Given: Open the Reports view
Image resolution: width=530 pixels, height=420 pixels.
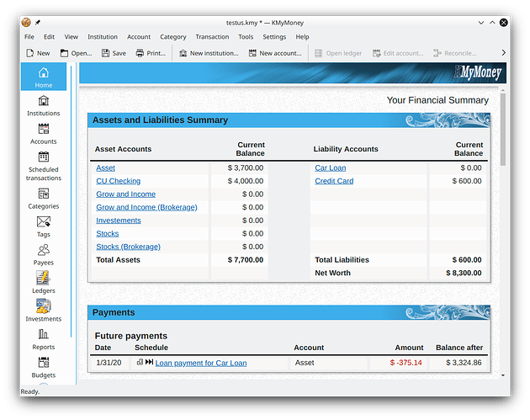Looking at the screenshot, I should pos(43,338).
